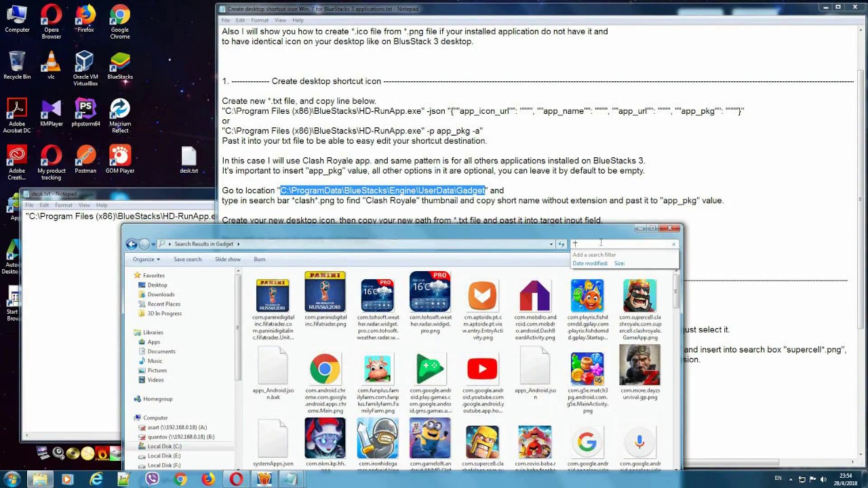Screen dimensions: 868x488
Task: Open the address bar history dropdown
Action: tap(551, 243)
